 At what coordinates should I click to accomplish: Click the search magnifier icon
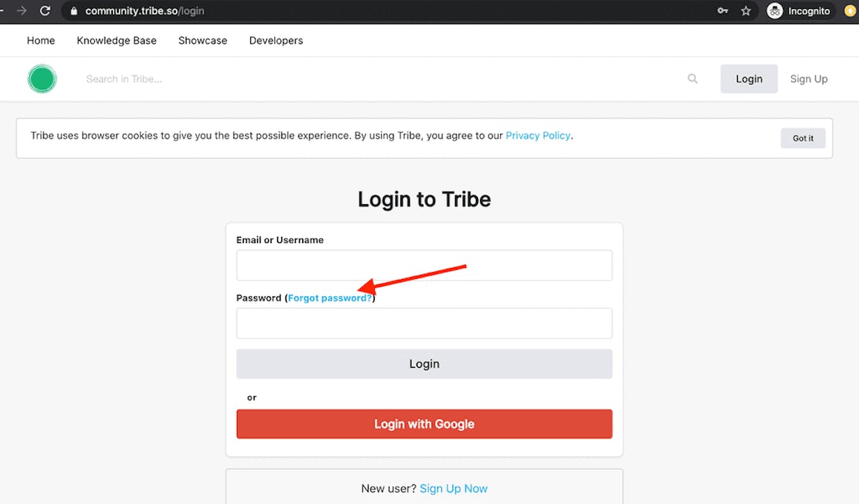point(693,79)
